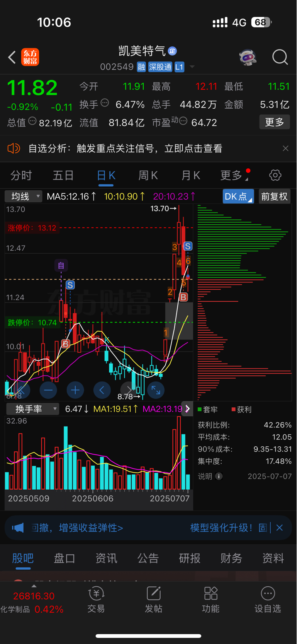This screenshot has height=644, width=297.
Task: Select the 日K chart tab
Action: click(x=106, y=176)
